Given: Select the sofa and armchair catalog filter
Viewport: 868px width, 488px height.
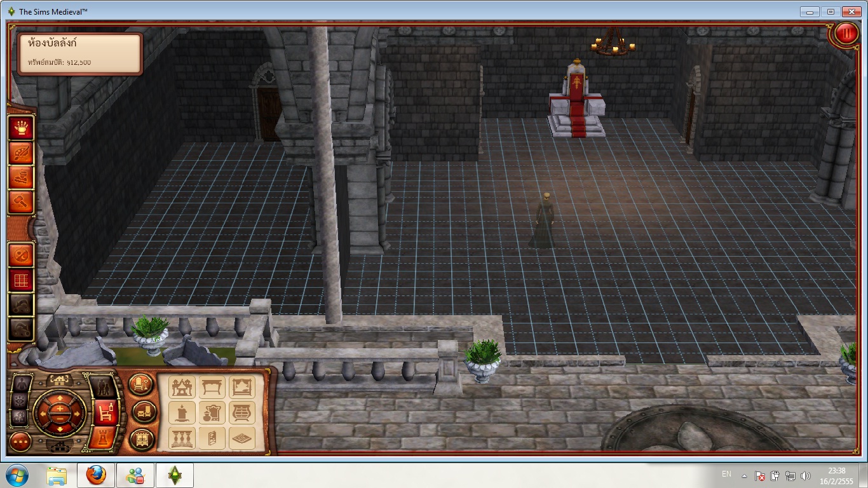Looking at the screenshot, I should click(144, 412).
